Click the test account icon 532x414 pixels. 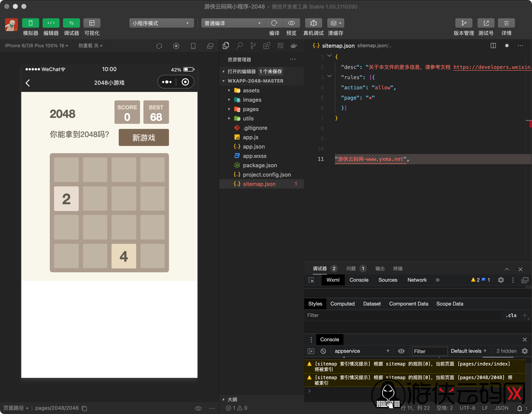486,23
